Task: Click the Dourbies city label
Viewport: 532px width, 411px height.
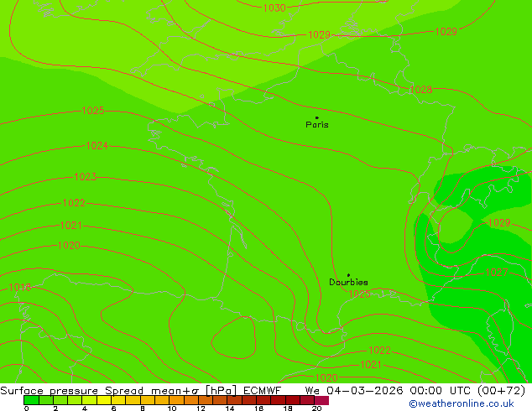Action: [x=348, y=282]
